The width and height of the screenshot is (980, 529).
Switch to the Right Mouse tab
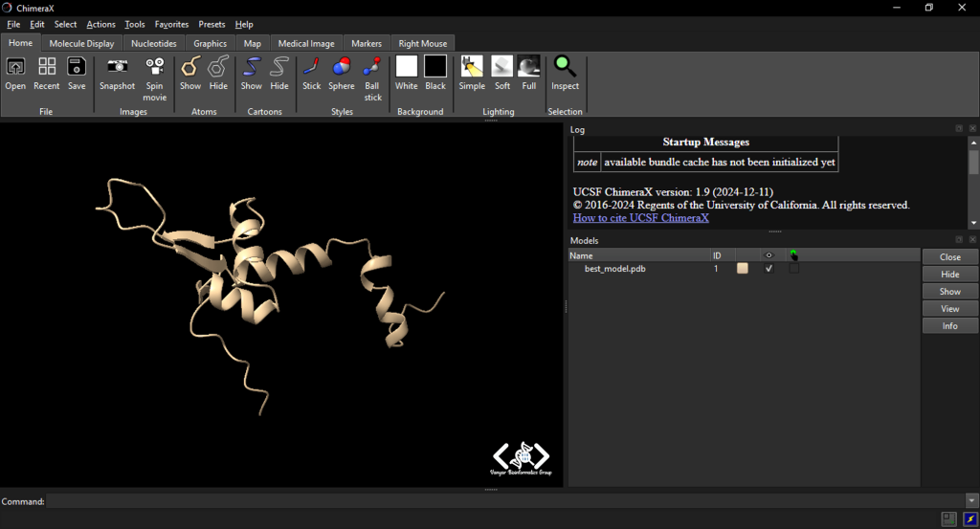coord(422,43)
